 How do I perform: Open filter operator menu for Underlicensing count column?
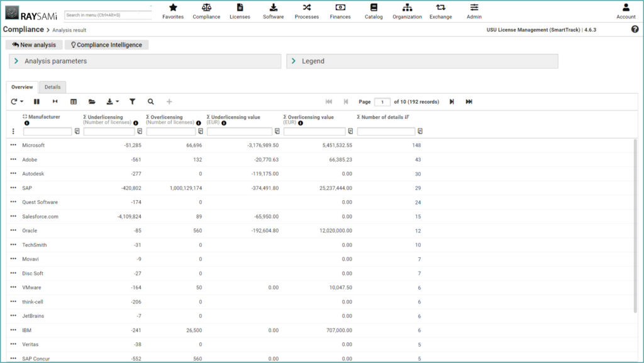(140, 131)
